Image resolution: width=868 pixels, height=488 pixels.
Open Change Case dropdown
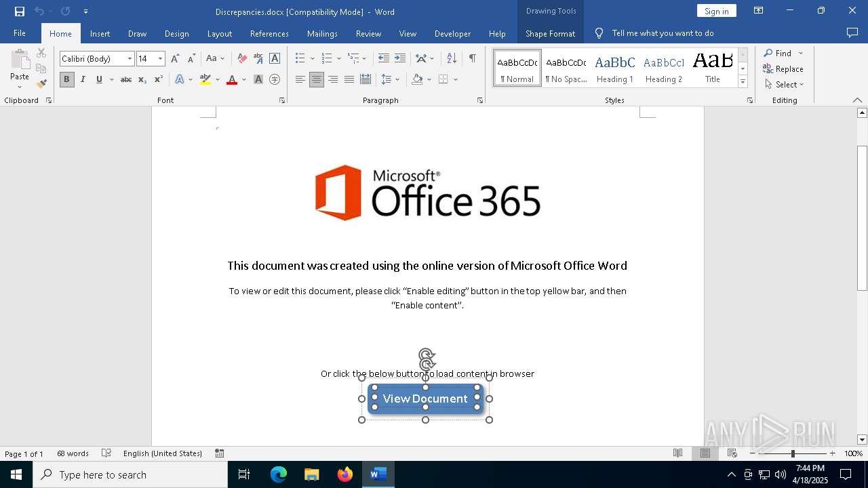coord(215,58)
